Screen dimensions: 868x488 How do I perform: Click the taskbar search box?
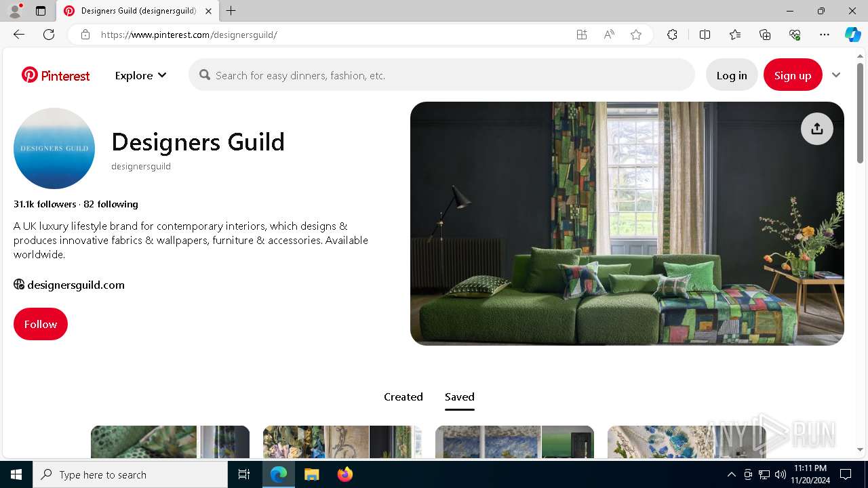[130, 474]
